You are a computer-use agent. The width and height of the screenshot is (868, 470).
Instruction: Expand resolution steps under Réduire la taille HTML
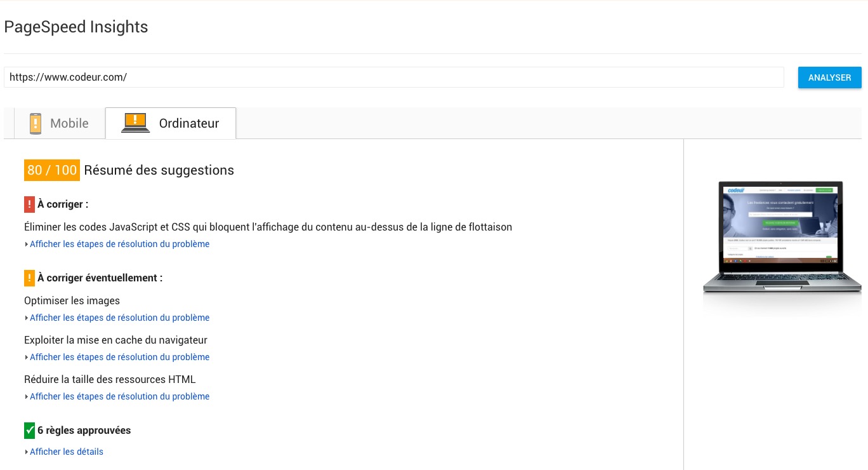(119, 396)
